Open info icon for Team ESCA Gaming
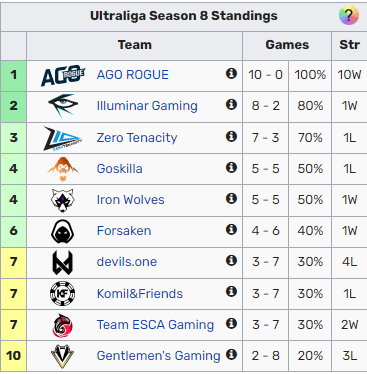Image resolution: width=367 pixels, height=374 pixels. click(x=231, y=323)
